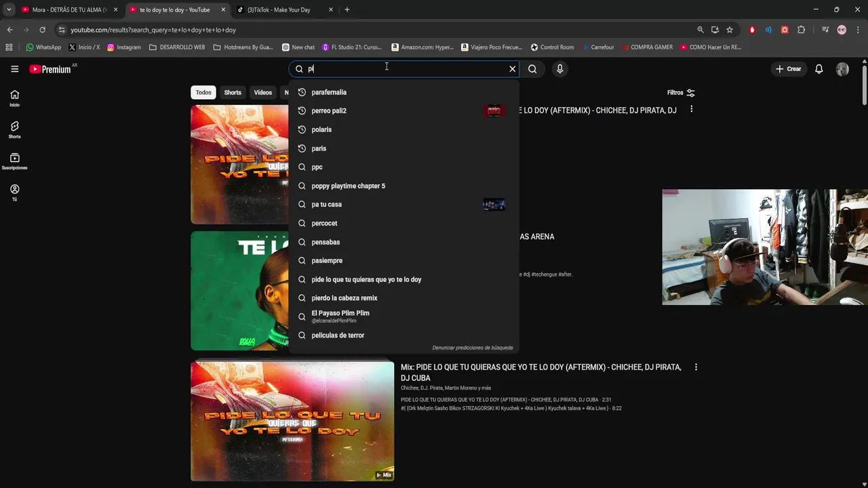Open the Filtros search filters
Image resolution: width=868 pixels, height=488 pixels.
coord(681,93)
